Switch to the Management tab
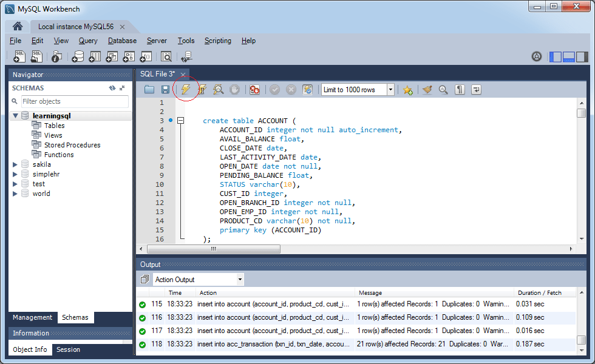The image size is (595, 364). [33, 317]
